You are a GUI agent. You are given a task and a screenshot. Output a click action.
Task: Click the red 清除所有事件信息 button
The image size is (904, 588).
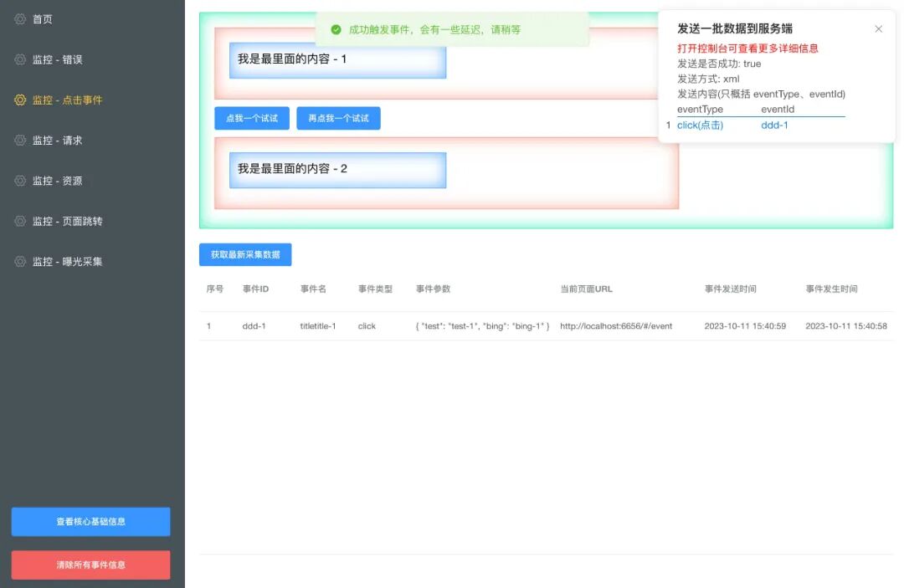coord(90,565)
